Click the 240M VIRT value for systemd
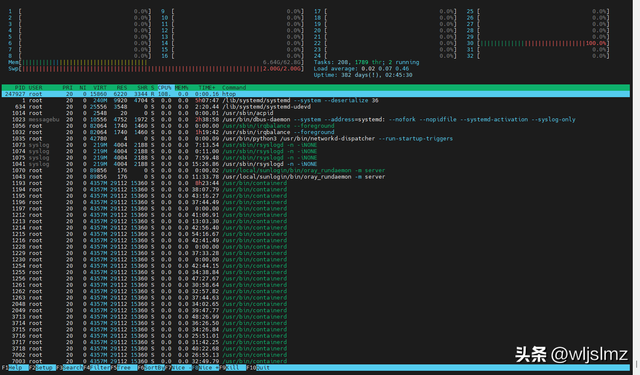This screenshot has height=375, width=640. (100, 100)
